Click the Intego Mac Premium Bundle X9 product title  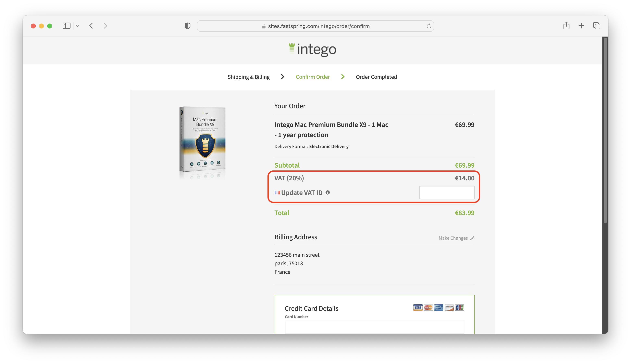pyautogui.click(x=331, y=130)
